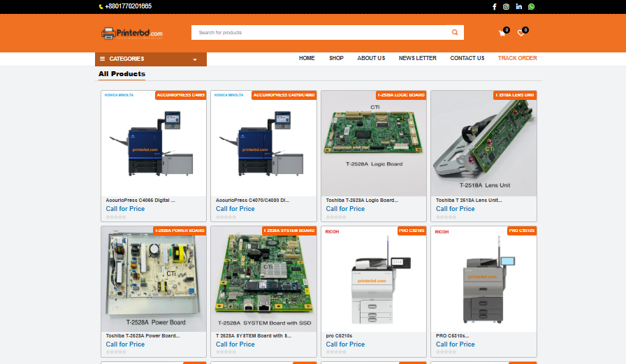
Task: Open the Instagram social icon
Action: pyautogui.click(x=507, y=6)
